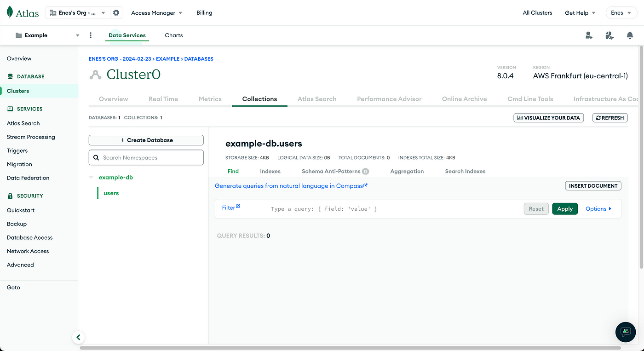
Task: Open the Enes's Org organization dropdown
Action: (x=77, y=13)
